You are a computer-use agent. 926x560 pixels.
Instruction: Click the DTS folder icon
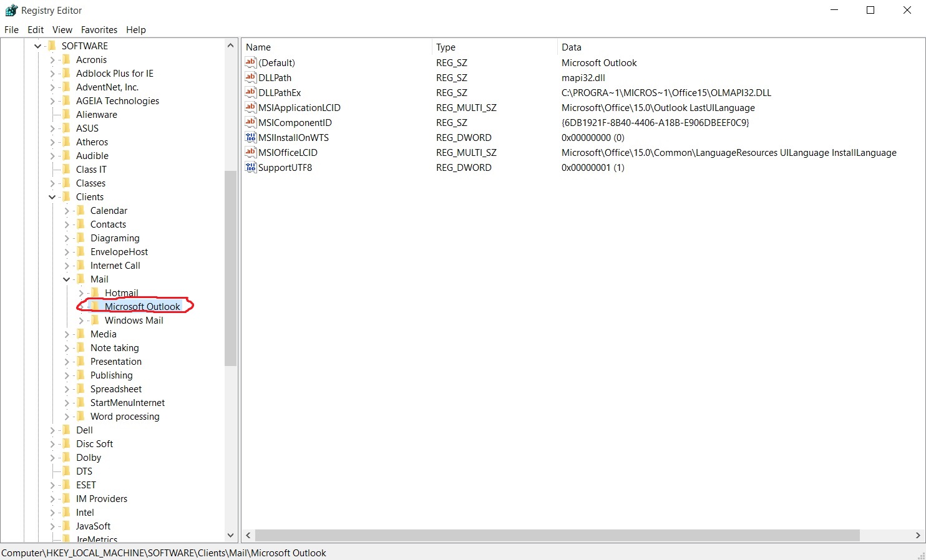(x=66, y=471)
